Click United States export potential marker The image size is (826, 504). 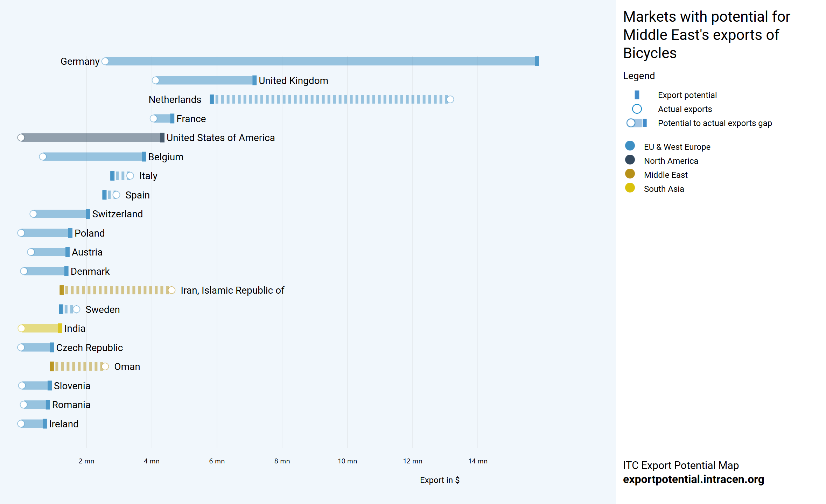pyautogui.click(x=162, y=138)
